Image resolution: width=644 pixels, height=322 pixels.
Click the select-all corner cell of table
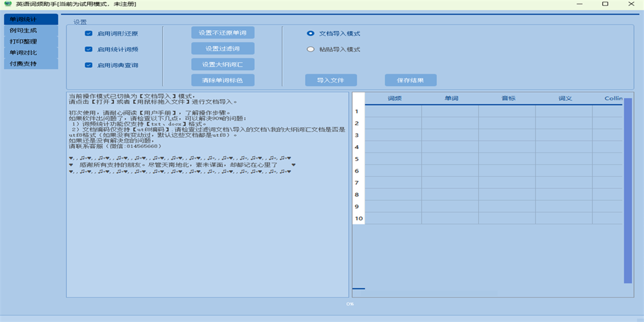click(x=358, y=98)
